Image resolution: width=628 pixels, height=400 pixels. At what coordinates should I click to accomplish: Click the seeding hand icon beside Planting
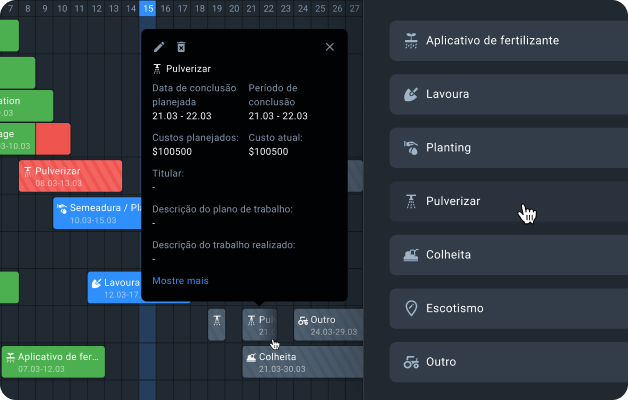411,148
